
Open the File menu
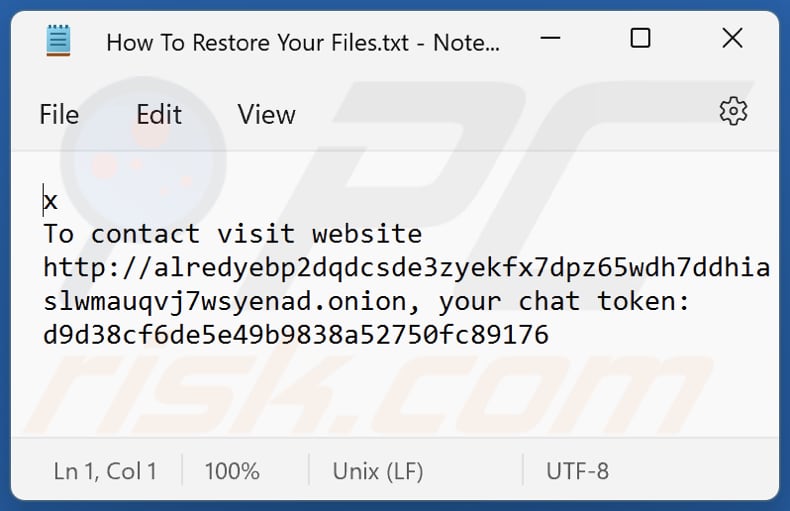[x=59, y=115]
